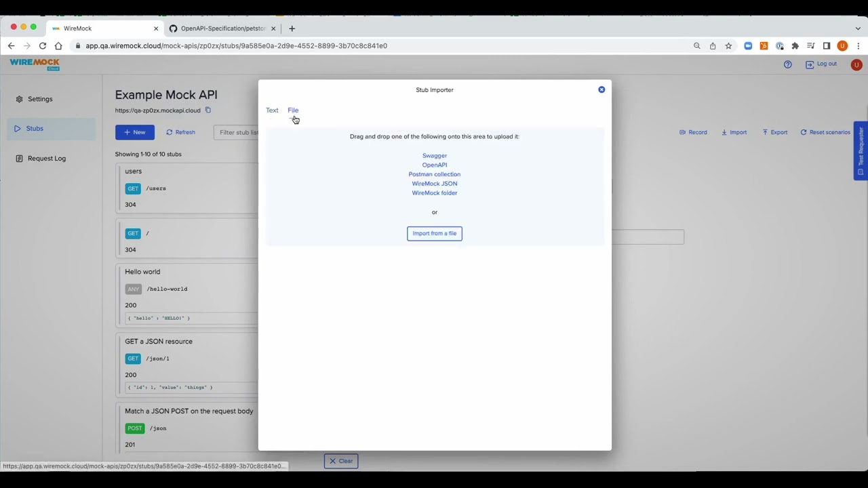The image size is (868, 488).
Task: Click the Swagger format text
Action: [x=435, y=156]
